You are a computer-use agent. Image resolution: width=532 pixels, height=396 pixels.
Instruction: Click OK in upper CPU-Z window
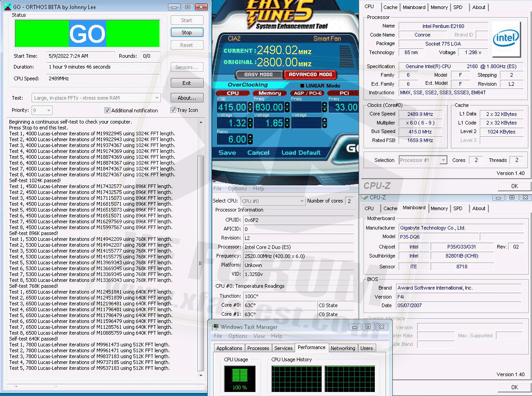[x=514, y=186]
